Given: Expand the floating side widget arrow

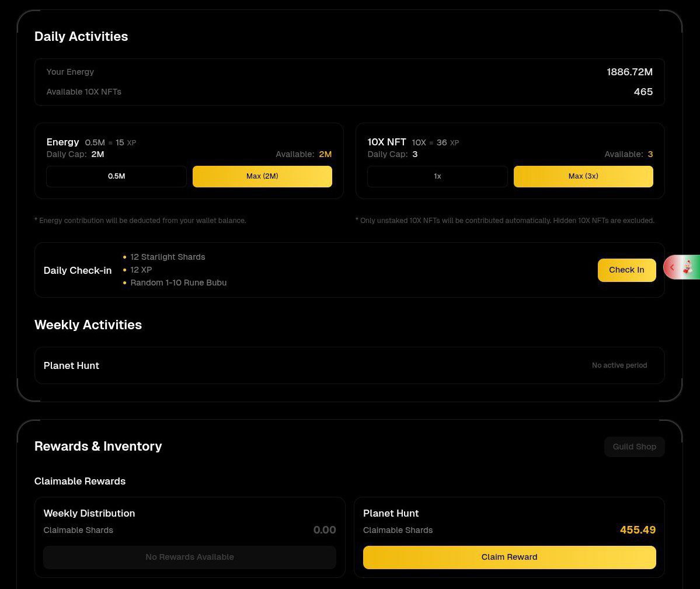Looking at the screenshot, I should coord(671,267).
